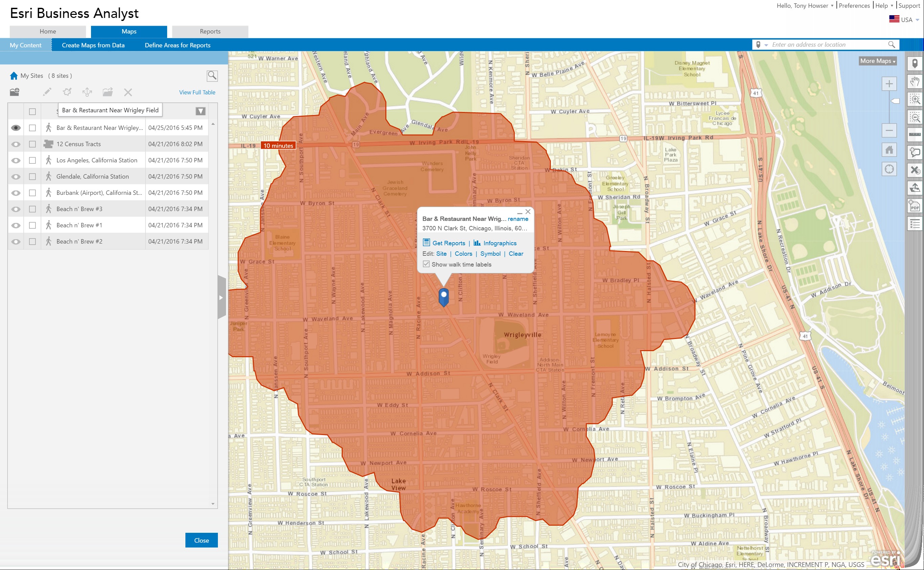Toggle visibility of 12 Census Tracts
The image size is (924, 570).
tap(16, 144)
